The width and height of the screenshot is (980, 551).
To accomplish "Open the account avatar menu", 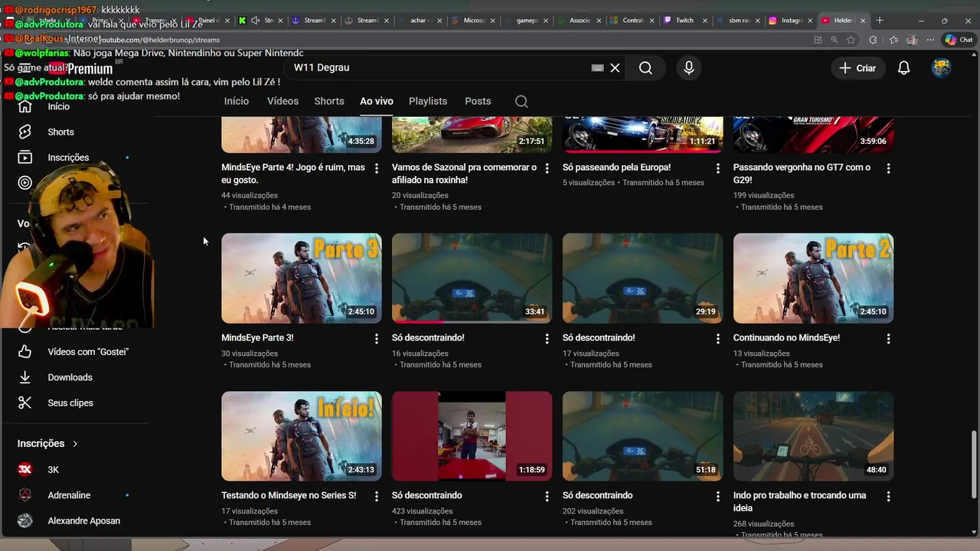I will coord(941,68).
